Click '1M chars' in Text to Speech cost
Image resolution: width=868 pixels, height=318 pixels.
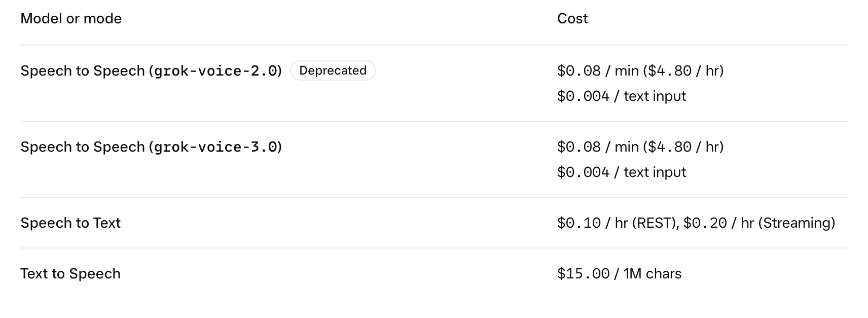tap(653, 273)
